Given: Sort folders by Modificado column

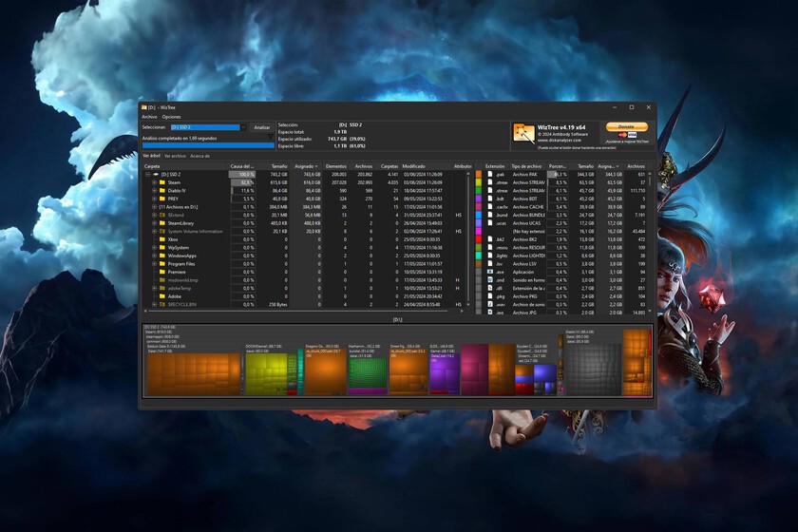Looking at the screenshot, I should point(426,166).
